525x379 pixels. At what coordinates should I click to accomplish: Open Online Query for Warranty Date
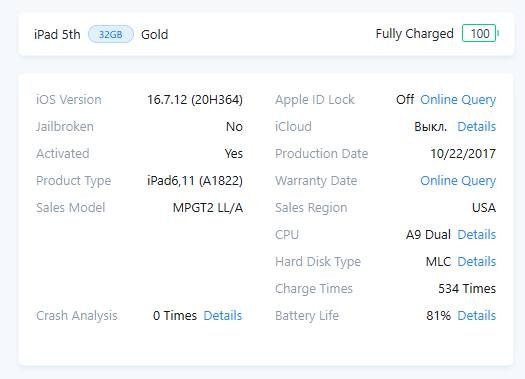point(458,181)
